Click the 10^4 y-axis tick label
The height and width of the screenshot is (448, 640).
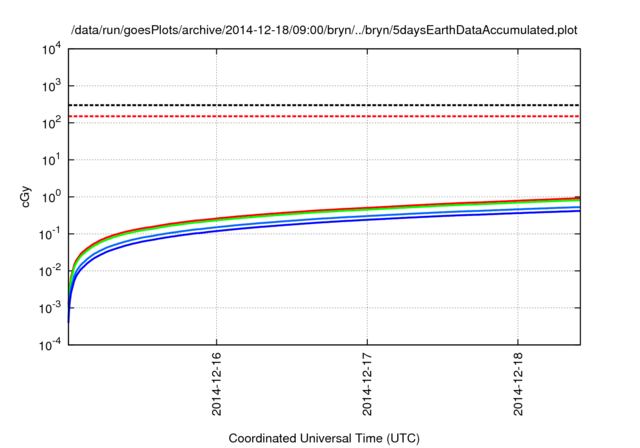click(x=51, y=49)
